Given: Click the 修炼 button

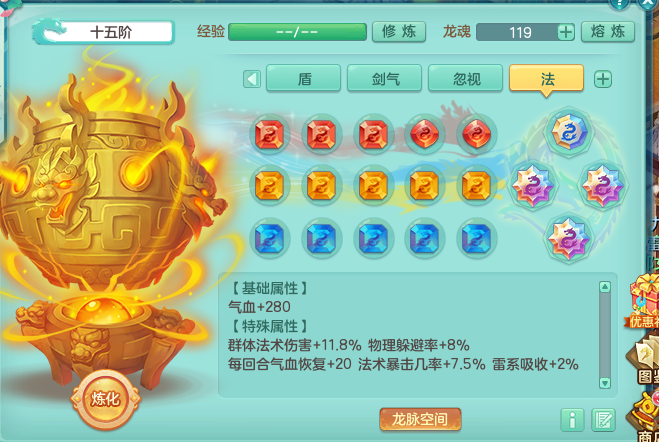Looking at the screenshot, I should (399, 32).
